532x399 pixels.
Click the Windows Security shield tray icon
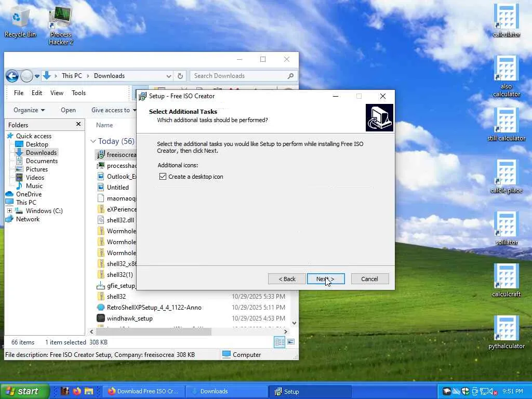click(x=465, y=391)
